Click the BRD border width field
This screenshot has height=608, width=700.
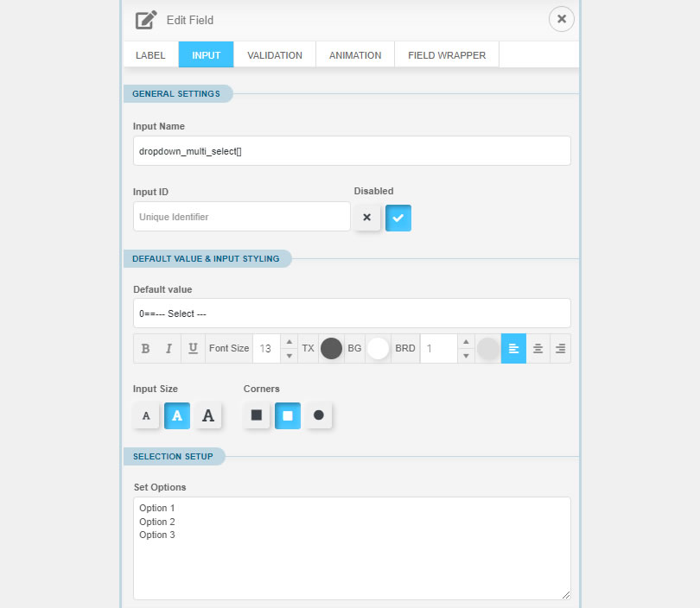pyautogui.click(x=439, y=348)
